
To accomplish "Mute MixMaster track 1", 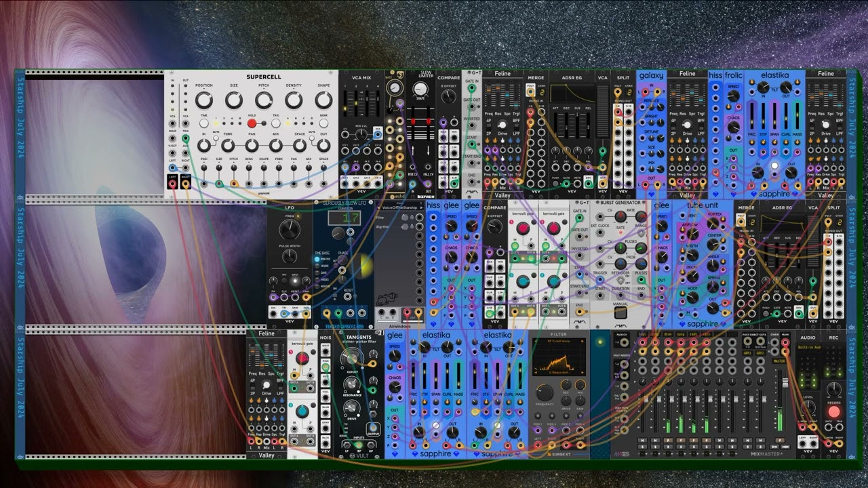I will pos(642,440).
